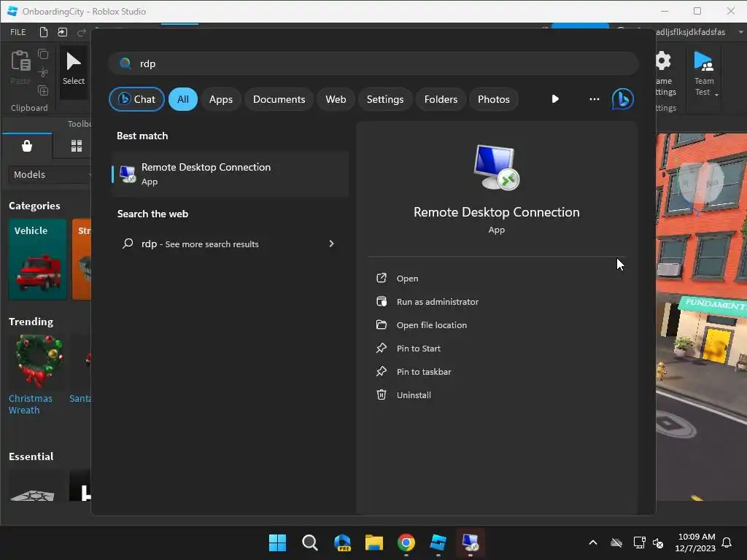
Task: Open FILE menu in Roblox Studio
Action: 18,32
